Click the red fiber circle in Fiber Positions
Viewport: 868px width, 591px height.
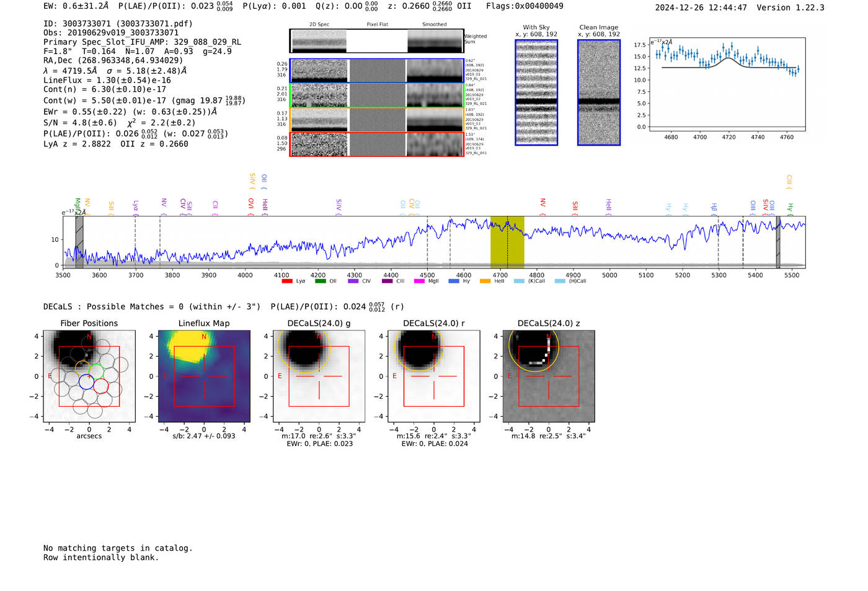coord(100,386)
